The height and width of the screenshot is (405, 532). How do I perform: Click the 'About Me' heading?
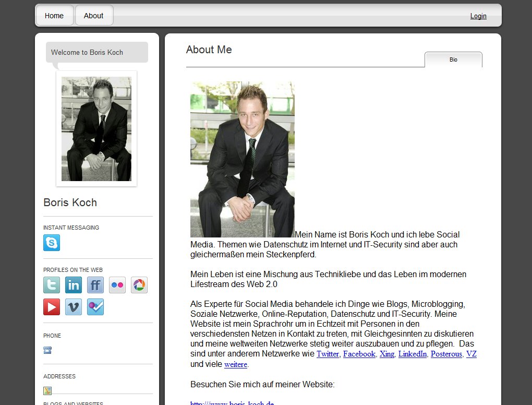(x=209, y=50)
